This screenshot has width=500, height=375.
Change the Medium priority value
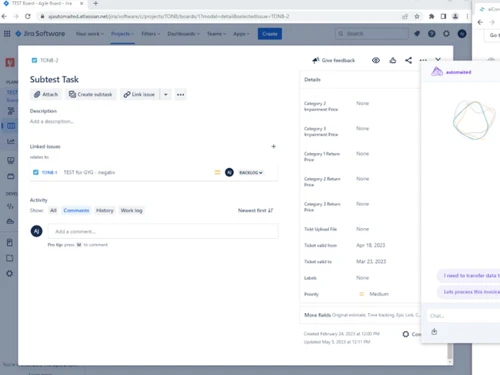pyautogui.click(x=374, y=294)
